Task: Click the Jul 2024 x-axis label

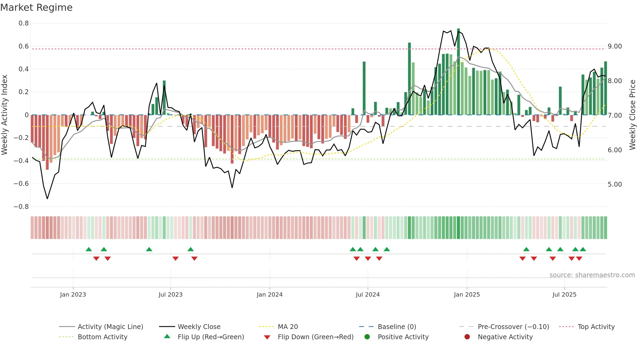Action: pyautogui.click(x=368, y=294)
